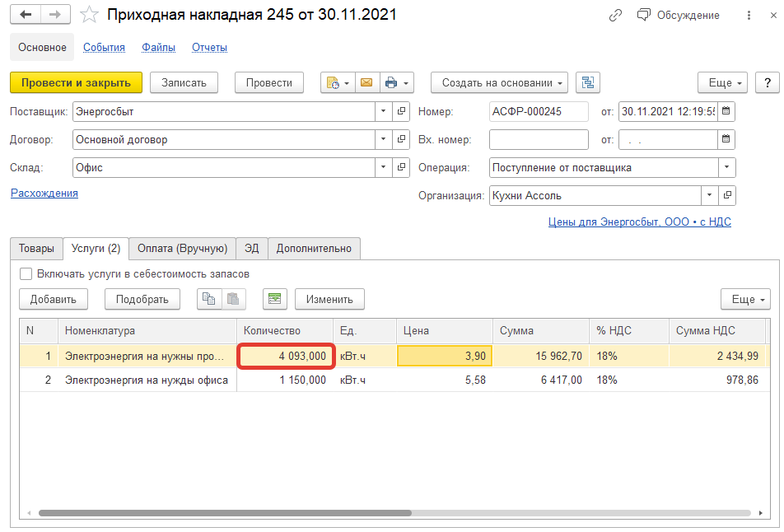Add document to favorites with star icon
Image resolution: width=784 pixels, height=532 pixels.
click(89, 15)
